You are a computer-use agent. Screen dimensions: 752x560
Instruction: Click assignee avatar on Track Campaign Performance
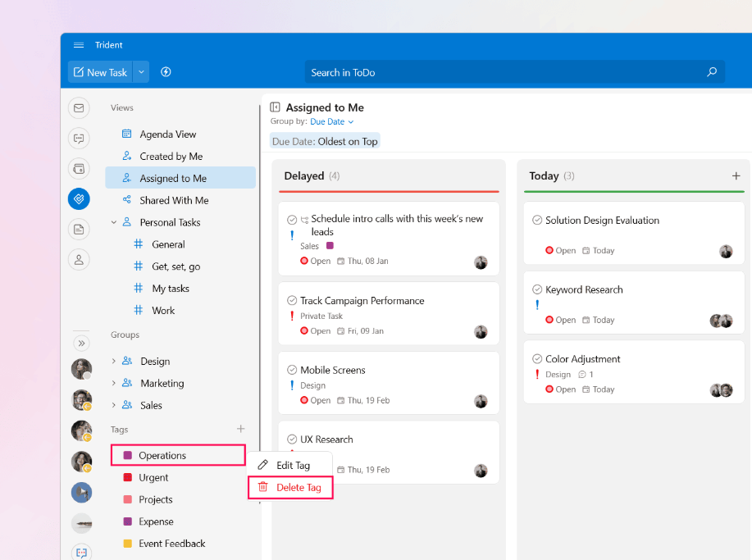point(481,332)
